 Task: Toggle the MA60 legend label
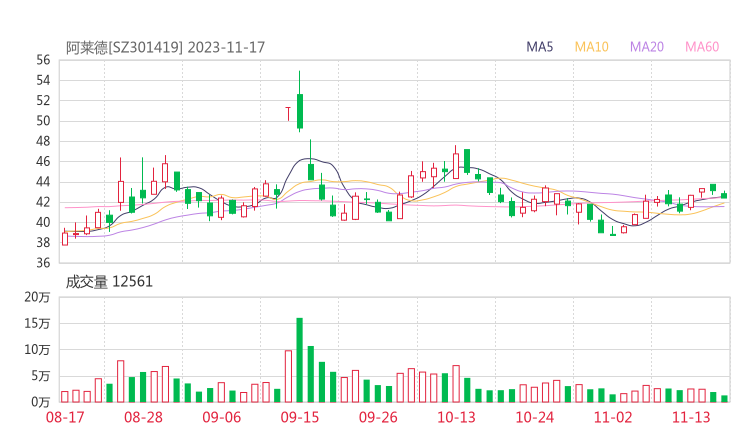click(702, 47)
